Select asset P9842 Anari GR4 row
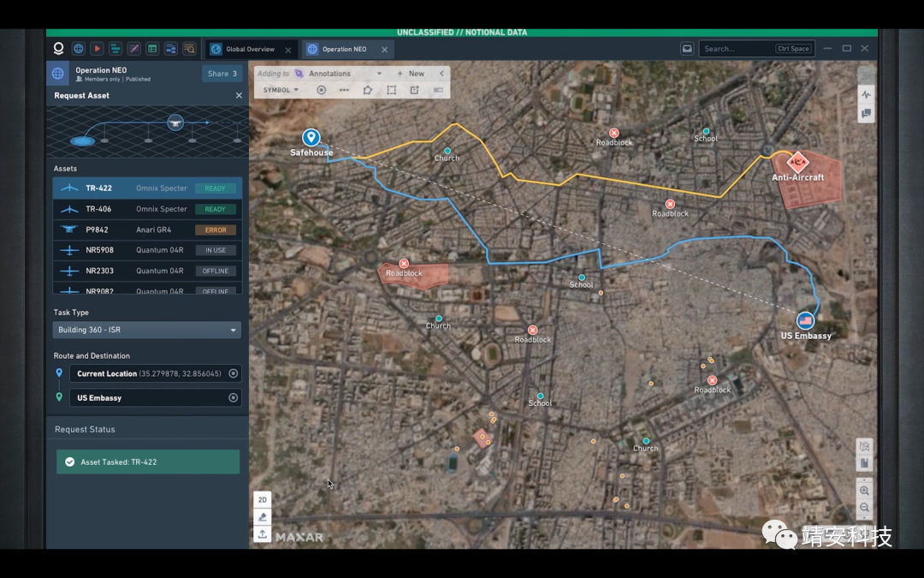The height and width of the screenshot is (578, 924). click(147, 229)
